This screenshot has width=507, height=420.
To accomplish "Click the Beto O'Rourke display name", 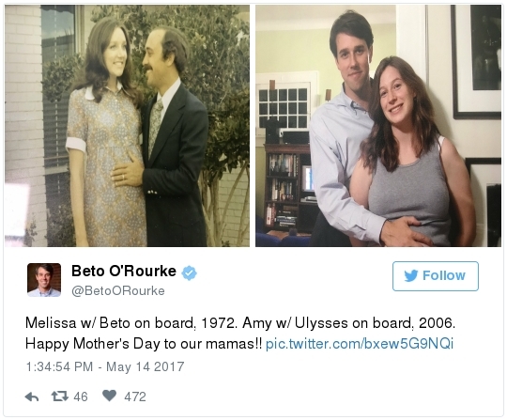I will point(124,272).
